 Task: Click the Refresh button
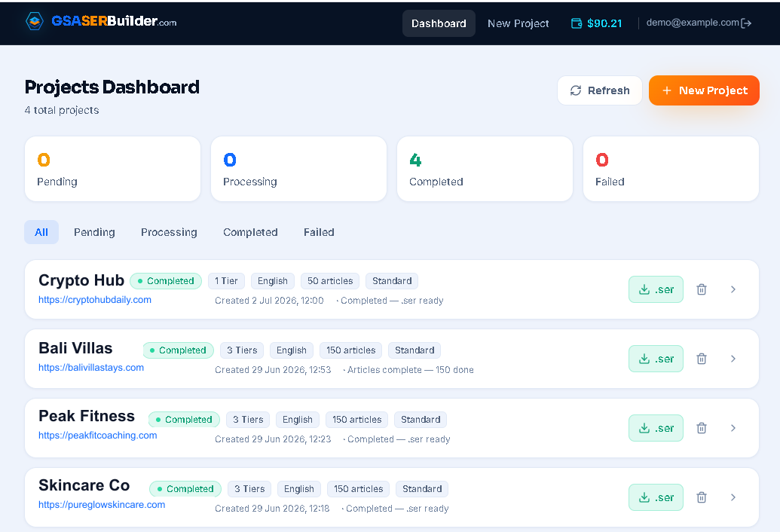click(599, 90)
